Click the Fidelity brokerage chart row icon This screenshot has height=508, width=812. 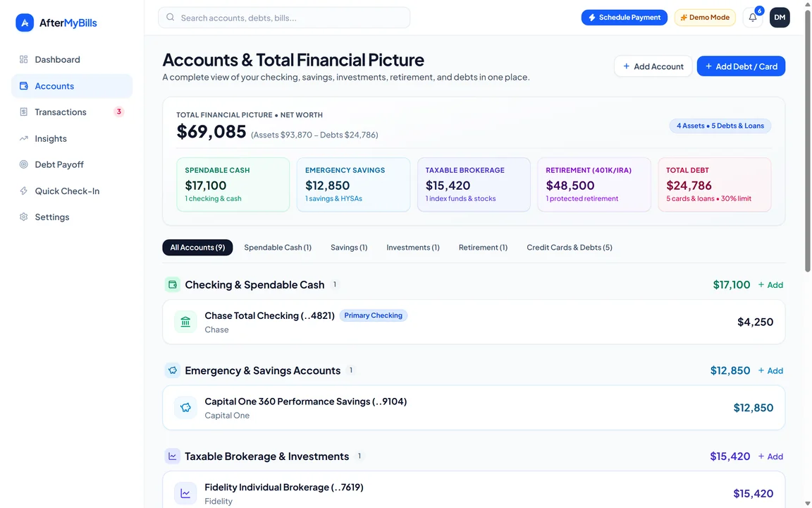tap(185, 493)
